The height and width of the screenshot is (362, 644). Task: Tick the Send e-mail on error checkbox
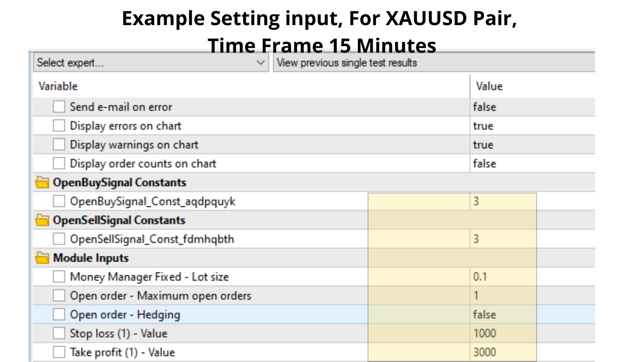[x=59, y=107]
